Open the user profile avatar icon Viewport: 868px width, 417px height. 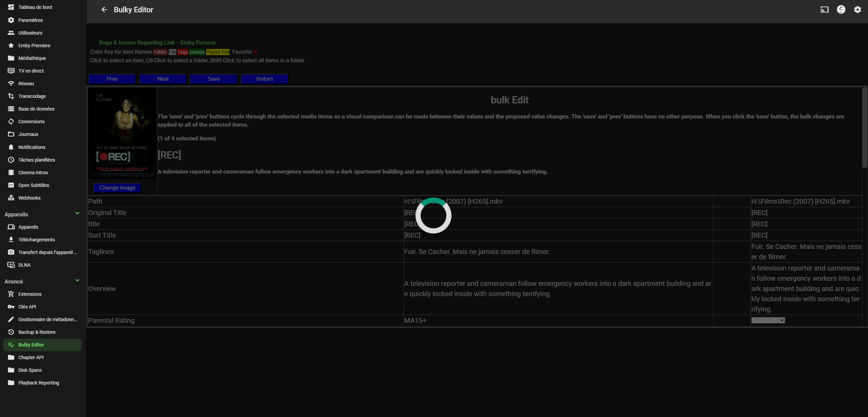coord(841,10)
